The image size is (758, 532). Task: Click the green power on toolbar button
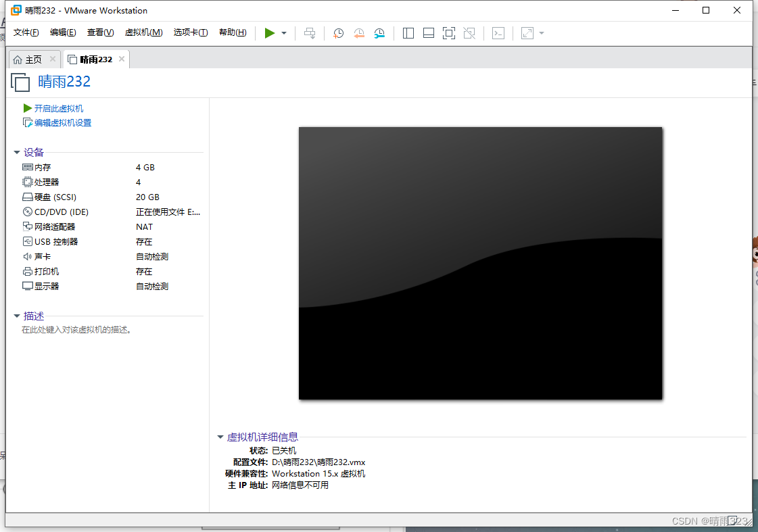(x=270, y=33)
